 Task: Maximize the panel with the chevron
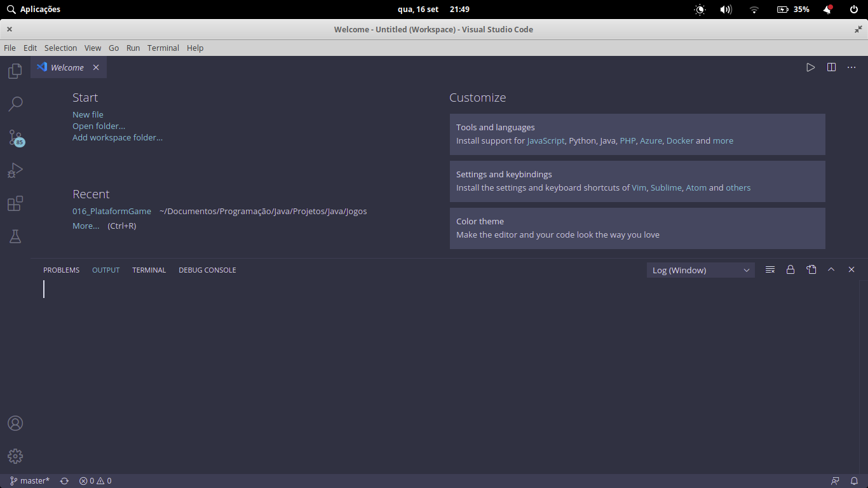click(831, 269)
